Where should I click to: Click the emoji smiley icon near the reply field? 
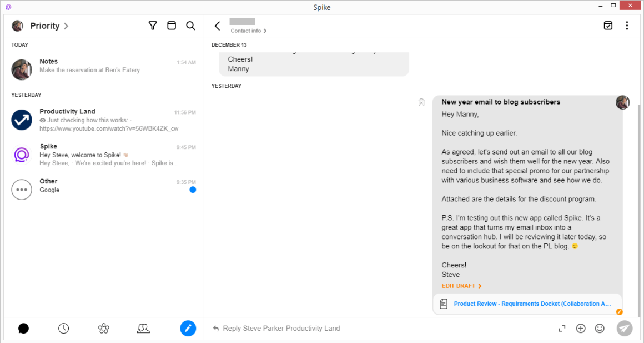tap(600, 328)
